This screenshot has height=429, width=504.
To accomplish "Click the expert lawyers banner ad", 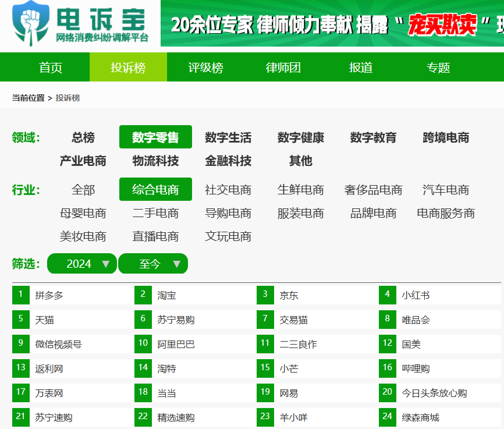I will 332,23.
